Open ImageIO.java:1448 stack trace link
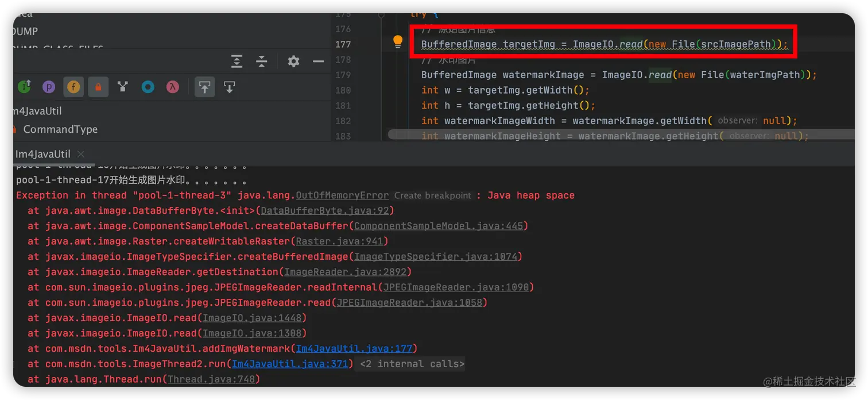This screenshot has width=868, height=400. pyautogui.click(x=253, y=318)
